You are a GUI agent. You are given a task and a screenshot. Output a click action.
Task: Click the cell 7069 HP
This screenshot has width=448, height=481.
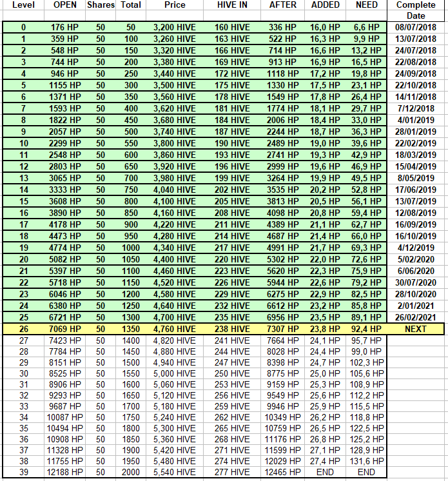point(64,329)
